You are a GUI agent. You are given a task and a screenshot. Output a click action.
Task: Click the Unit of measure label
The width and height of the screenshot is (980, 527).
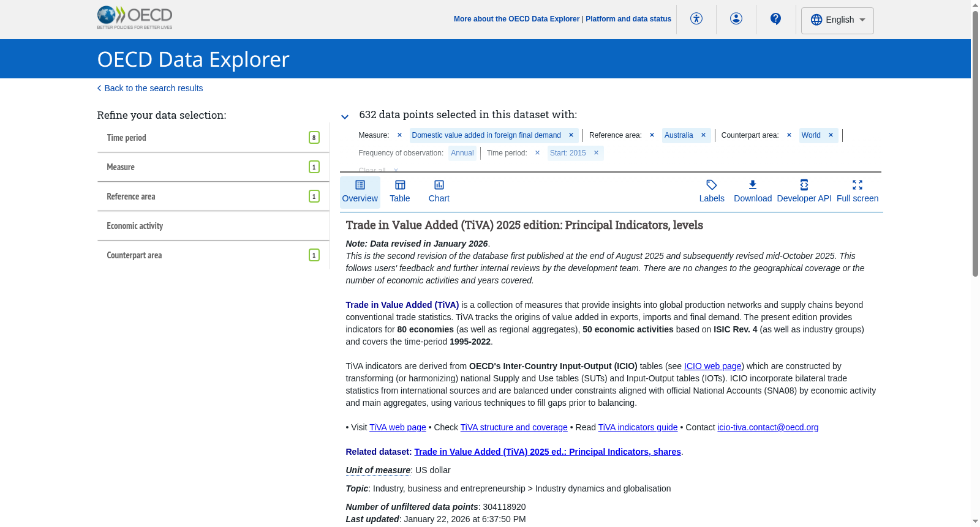[x=378, y=470]
